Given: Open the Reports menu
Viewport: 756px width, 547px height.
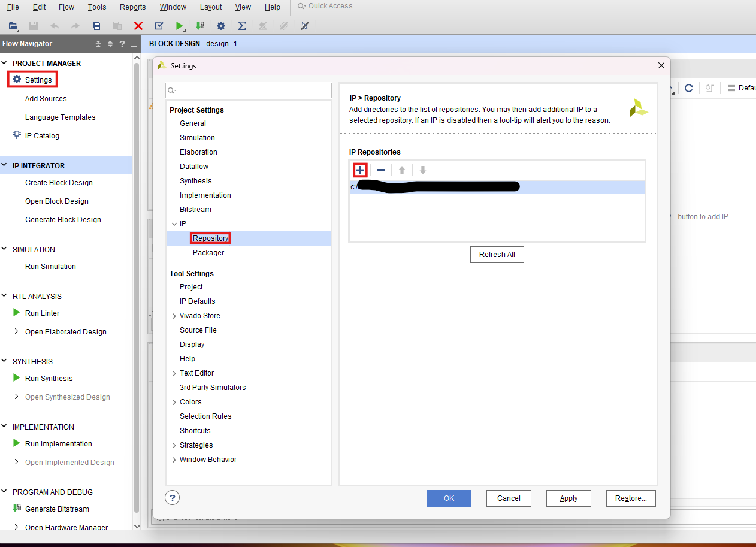Looking at the screenshot, I should pos(132,7).
